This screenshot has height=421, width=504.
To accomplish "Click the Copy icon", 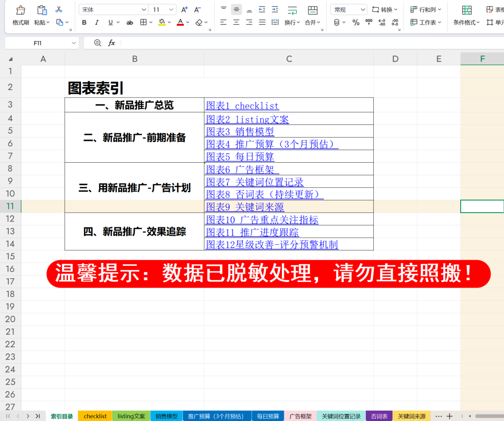I will (x=60, y=22).
